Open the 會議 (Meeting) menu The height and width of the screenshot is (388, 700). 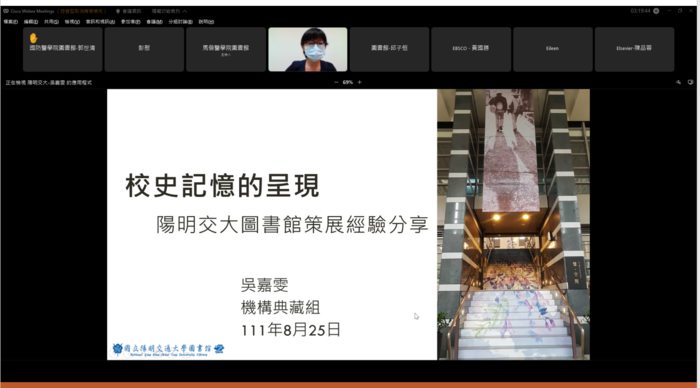tap(154, 21)
